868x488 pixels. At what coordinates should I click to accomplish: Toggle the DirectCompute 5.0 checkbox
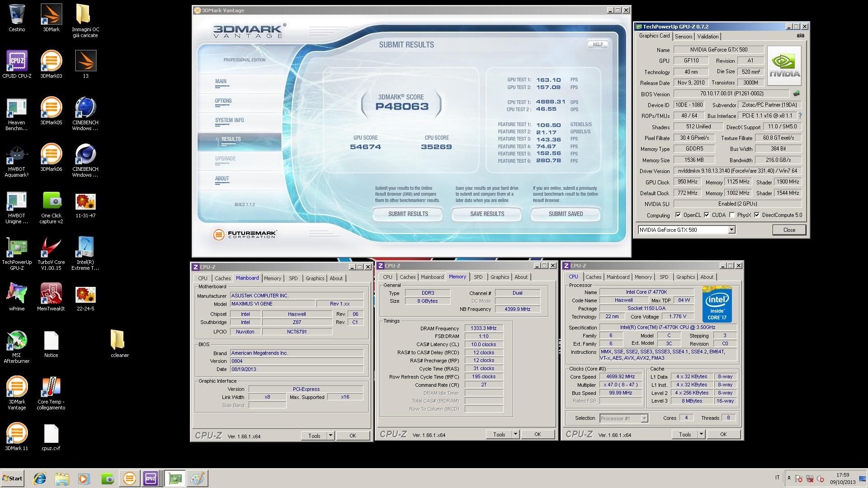tap(757, 215)
